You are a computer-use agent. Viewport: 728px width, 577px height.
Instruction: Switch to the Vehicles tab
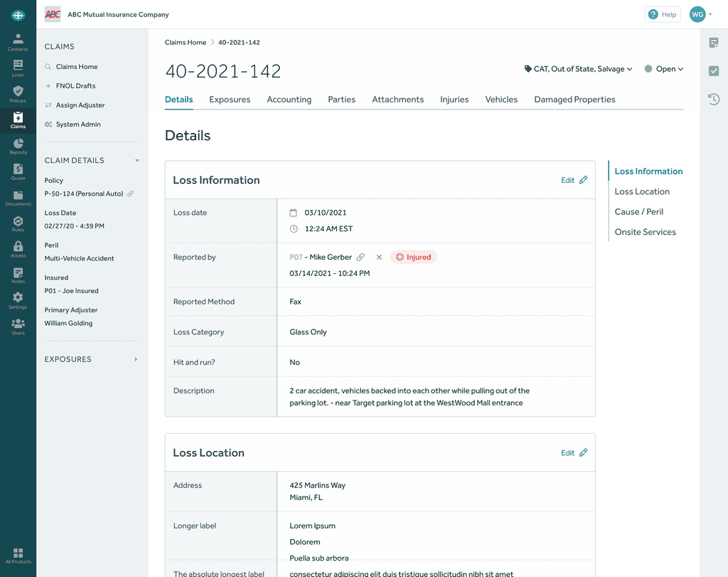(501, 100)
